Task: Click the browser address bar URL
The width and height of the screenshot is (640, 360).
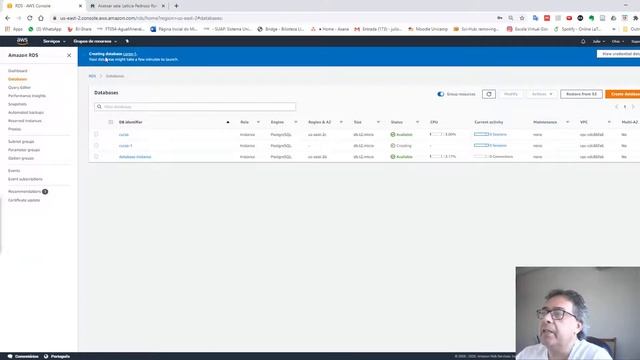Action: click(141, 18)
